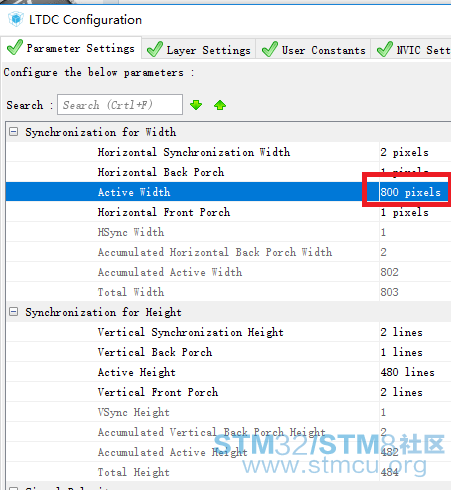Click into the Search (Ctrl+F) field
The height and width of the screenshot is (490, 451).
(120, 105)
